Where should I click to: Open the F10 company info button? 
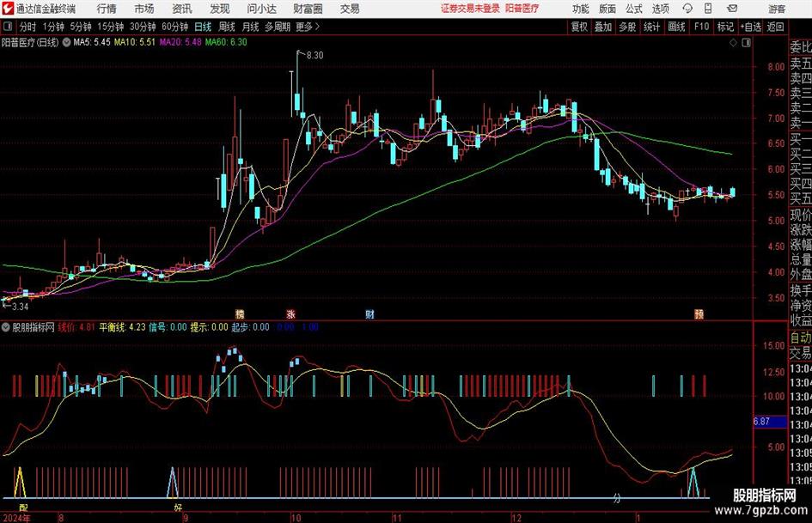[702, 27]
